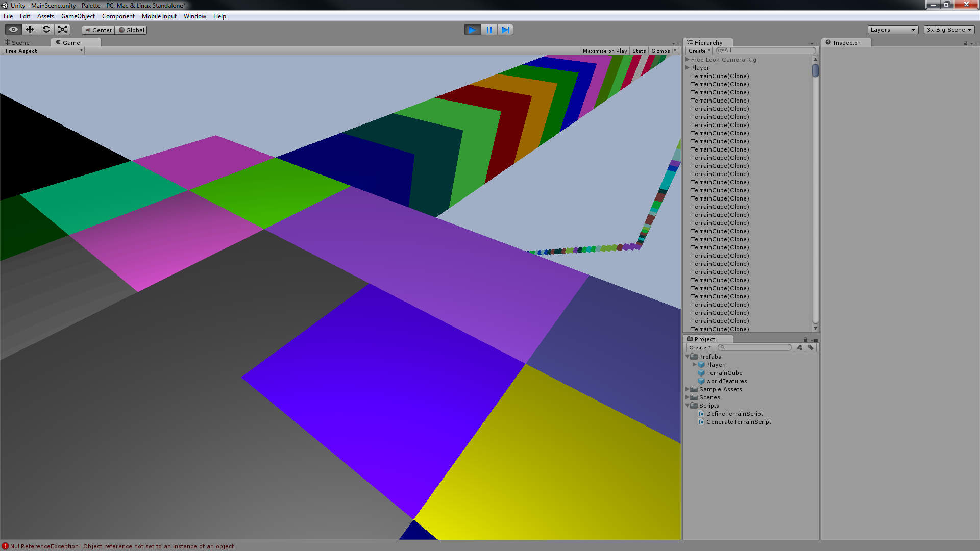Click Hierarchy scrollbar up arrow
980x551 pixels.
point(815,59)
